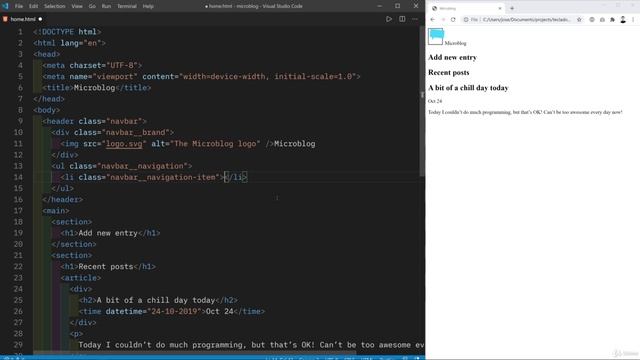
Task: Click the first browser extension icon after star
Action: click(592, 20)
